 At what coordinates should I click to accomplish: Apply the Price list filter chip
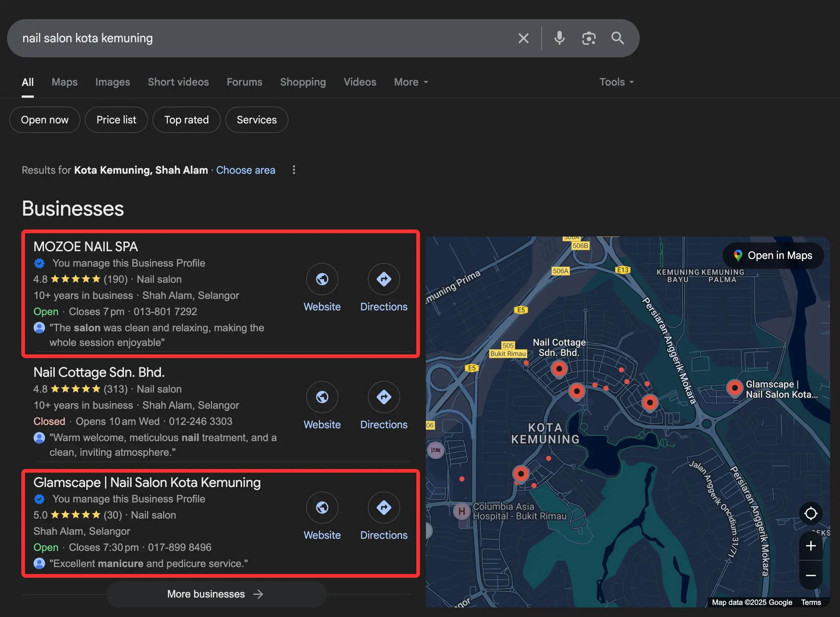tap(116, 120)
